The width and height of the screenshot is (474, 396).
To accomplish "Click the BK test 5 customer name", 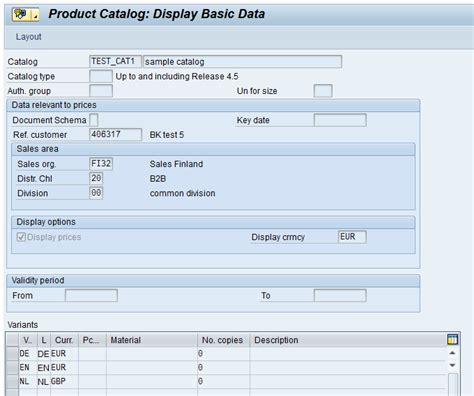I will (x=167, y=135).
